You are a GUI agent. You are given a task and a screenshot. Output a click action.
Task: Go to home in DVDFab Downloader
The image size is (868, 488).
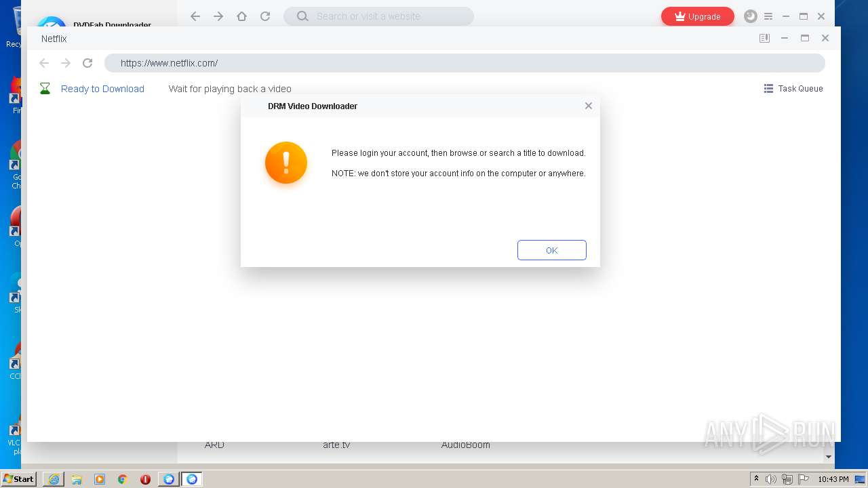point(241,16)
